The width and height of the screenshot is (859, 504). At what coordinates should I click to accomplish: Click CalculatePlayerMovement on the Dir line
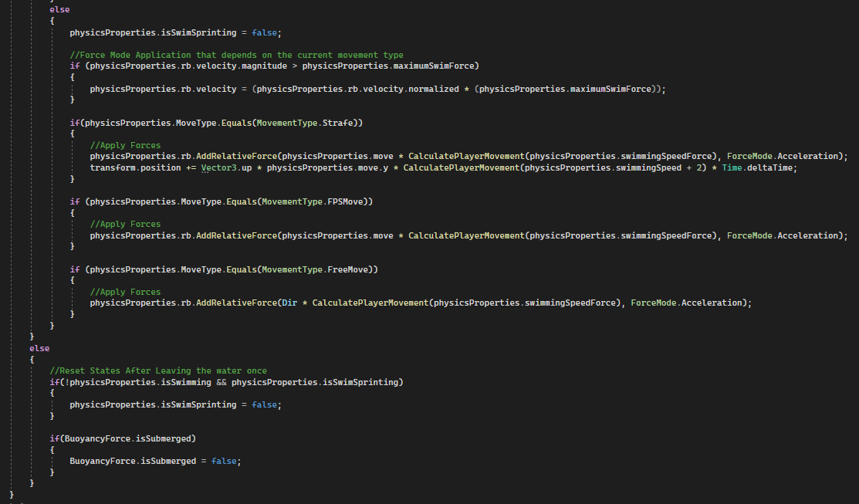[370, 303]
